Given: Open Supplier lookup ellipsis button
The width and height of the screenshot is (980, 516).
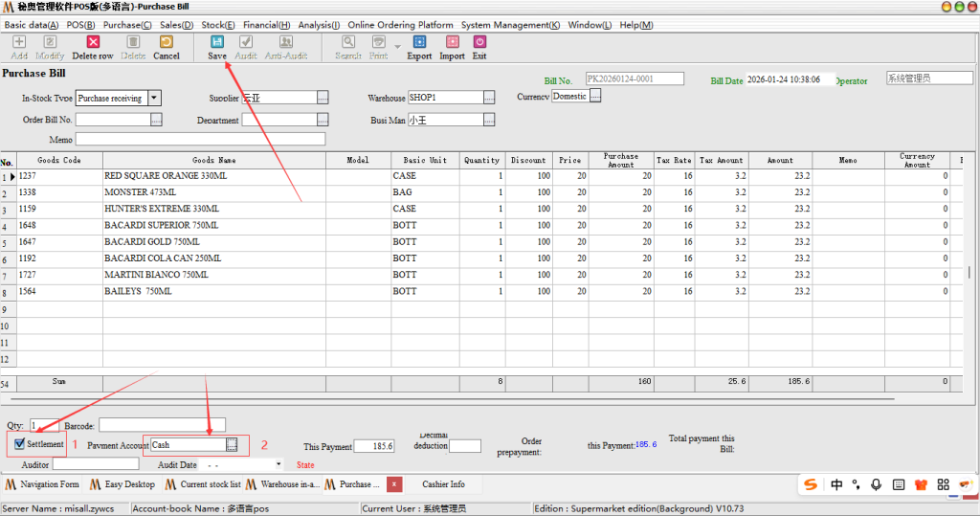Looking at the screenshot, I should coord(323,98).
